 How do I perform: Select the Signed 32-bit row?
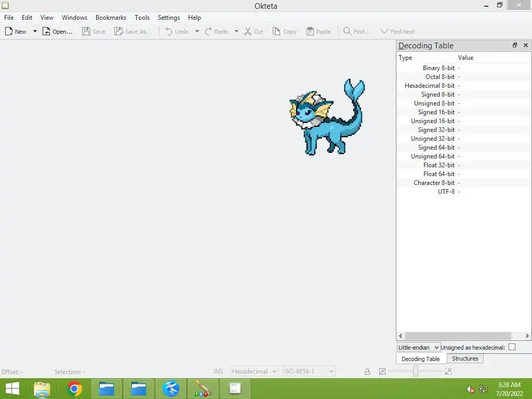pyautogui.click(x=464, y=129)
